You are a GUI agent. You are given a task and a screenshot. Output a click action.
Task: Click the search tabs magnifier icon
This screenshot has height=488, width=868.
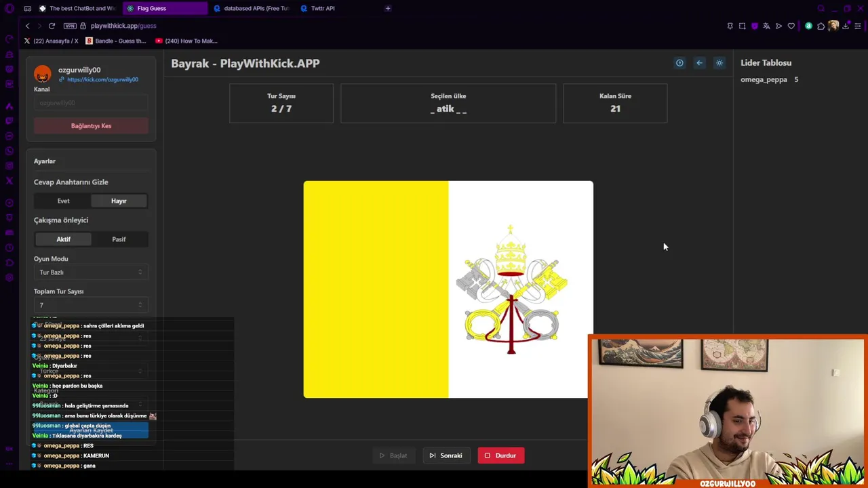point(821,8)
